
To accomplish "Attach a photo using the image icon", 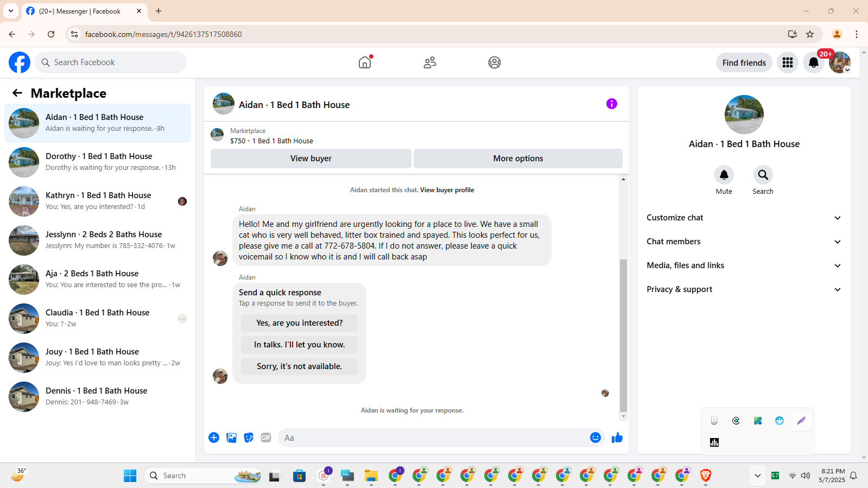I will coord(231,438).
